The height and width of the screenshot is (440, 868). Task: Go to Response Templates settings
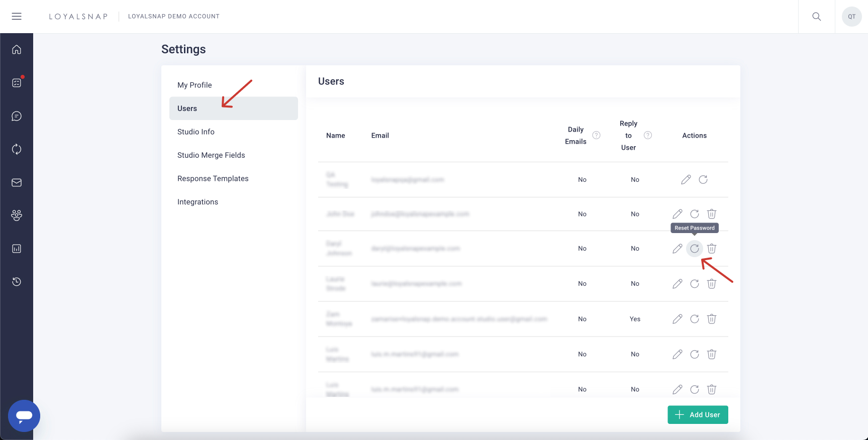[x=213, y=178]
